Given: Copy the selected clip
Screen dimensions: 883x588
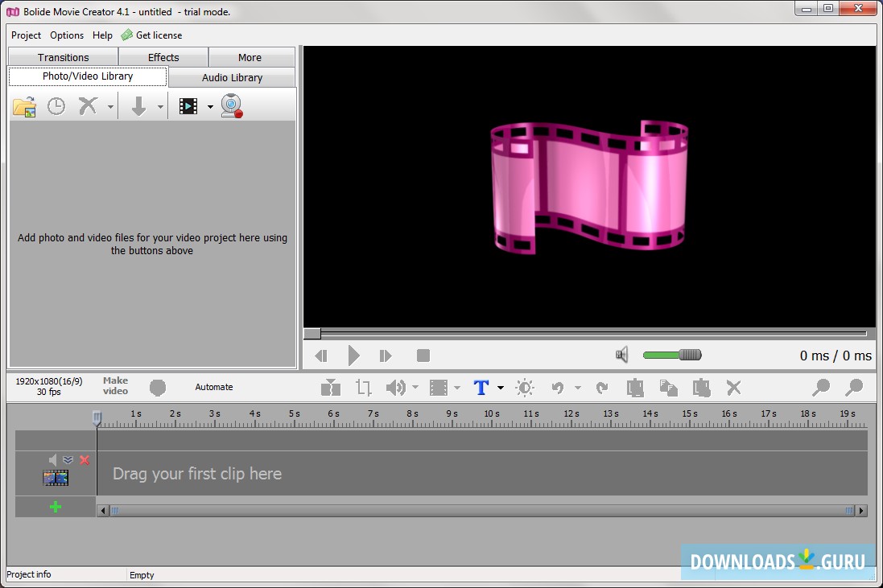Looking at the screenshot, I should 667,388.
